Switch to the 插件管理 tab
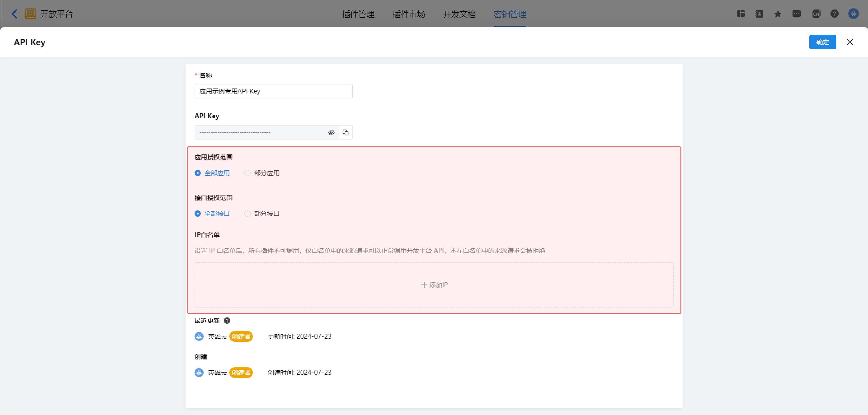The image size is (868, 415). pos(358,14)
